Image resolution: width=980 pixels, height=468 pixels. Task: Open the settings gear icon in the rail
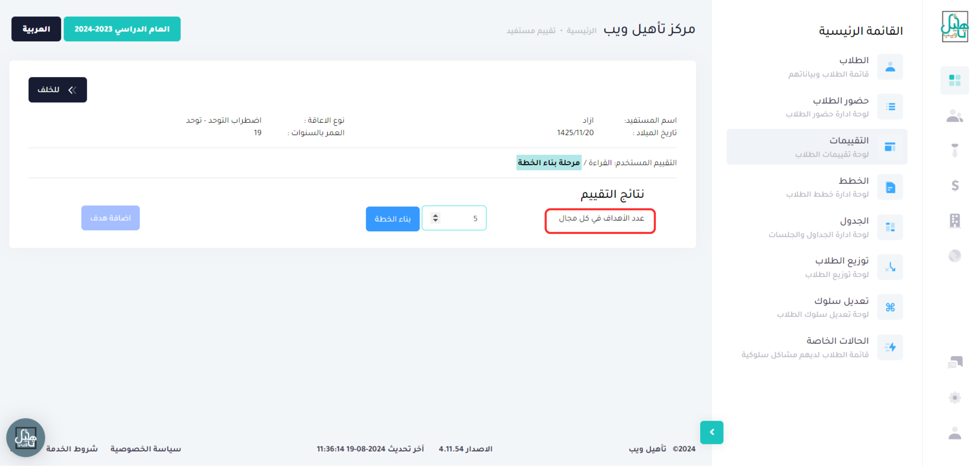click(955, 398)
